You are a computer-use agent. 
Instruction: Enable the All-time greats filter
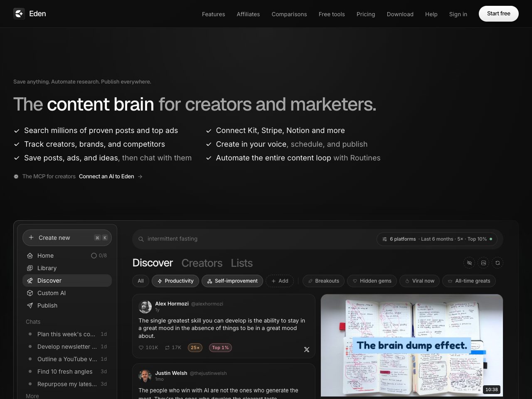pyautogui.click(x=469, y=281)
